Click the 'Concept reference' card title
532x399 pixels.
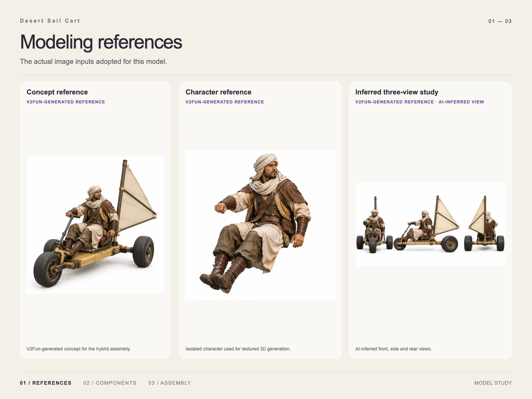tap(57, 92)
